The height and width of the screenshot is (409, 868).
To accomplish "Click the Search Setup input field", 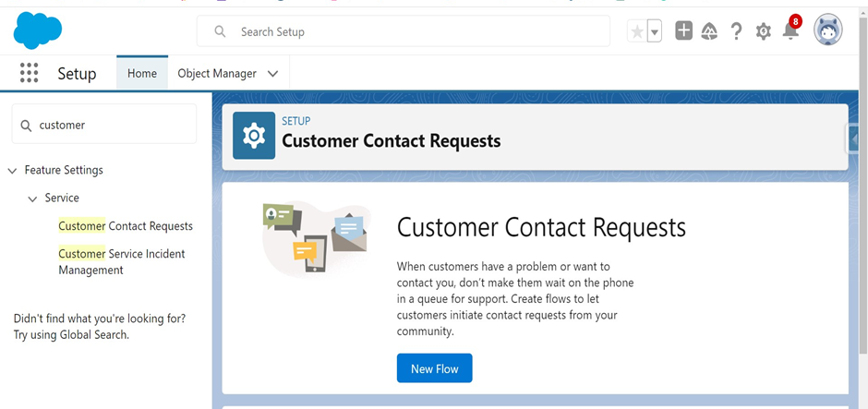I will click(x=404, y=31).
